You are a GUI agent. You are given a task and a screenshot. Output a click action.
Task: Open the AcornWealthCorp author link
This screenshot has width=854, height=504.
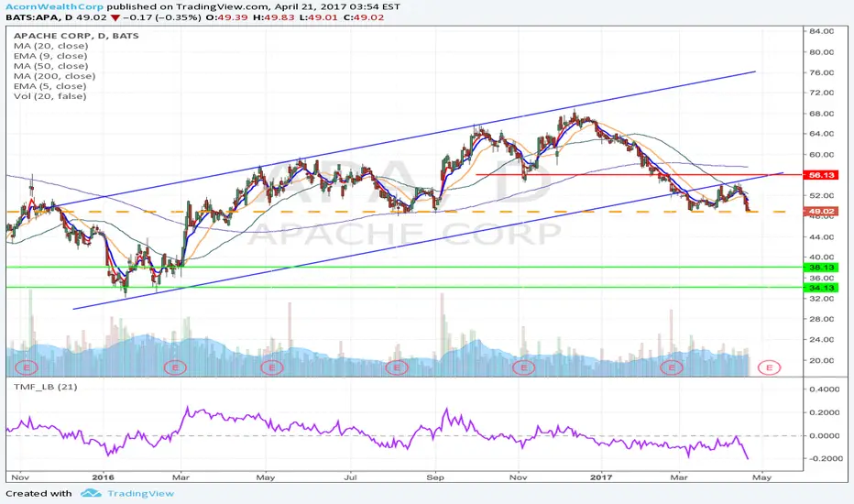pyautogui.click(x=54, y=6)
